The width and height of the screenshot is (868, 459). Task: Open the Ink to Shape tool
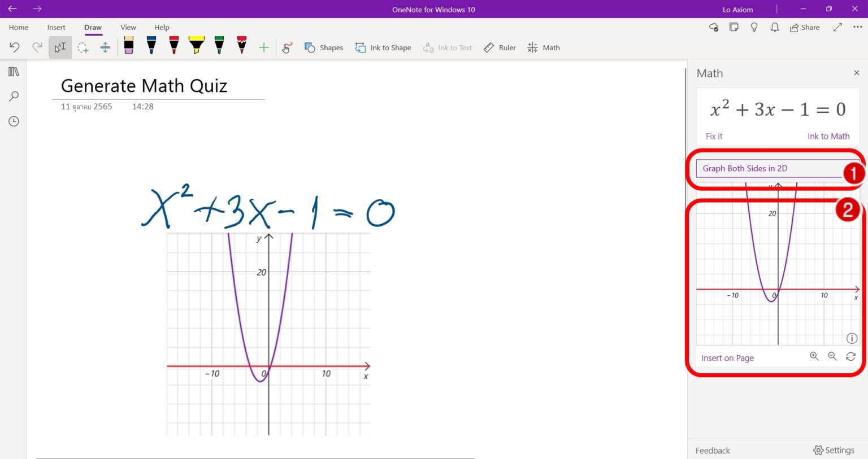tap(383, 47)
